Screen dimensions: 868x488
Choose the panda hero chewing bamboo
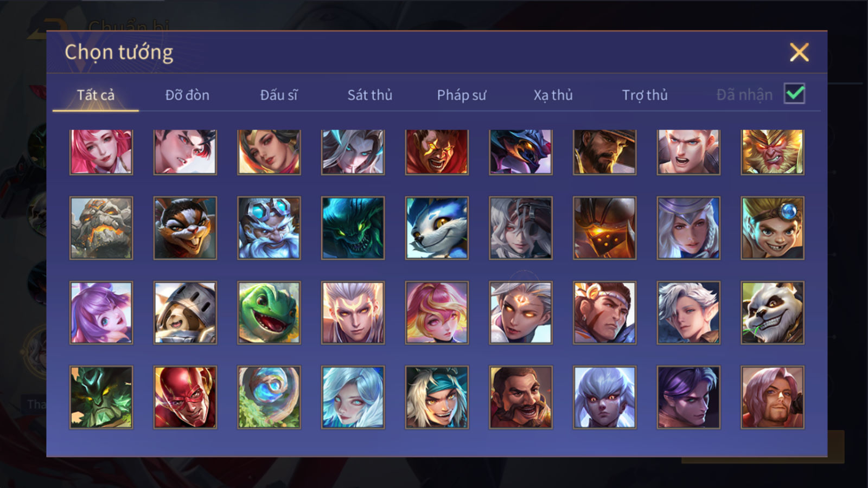point(773,313)
